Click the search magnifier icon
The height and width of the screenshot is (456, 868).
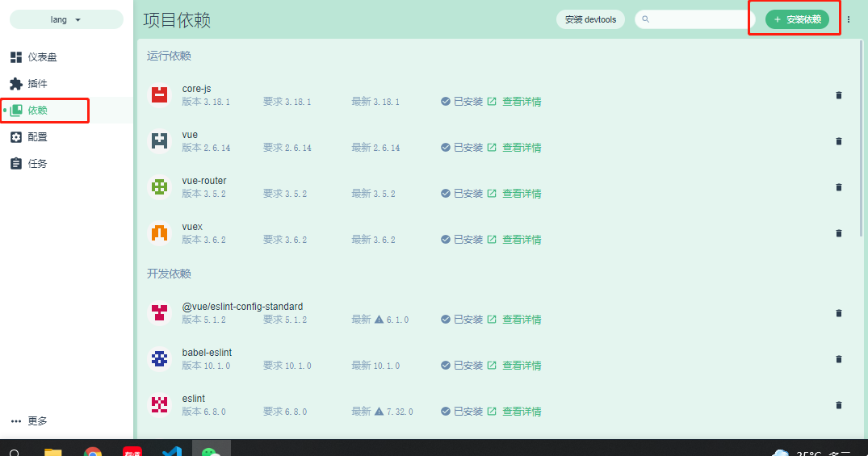click(645, 19)
